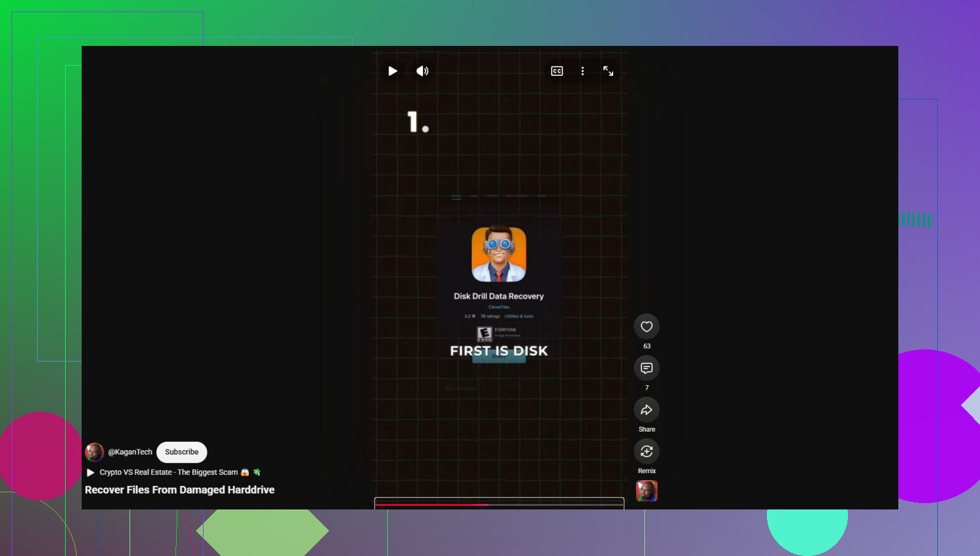980x556 pixels.
Task: Open the @KaganTech channel link
Action: click(130, 452)
